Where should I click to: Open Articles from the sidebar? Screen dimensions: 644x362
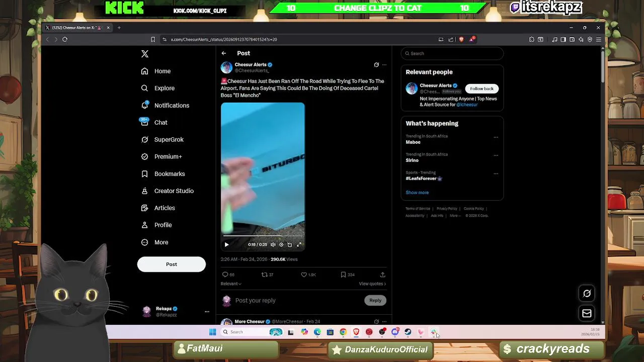158,208
